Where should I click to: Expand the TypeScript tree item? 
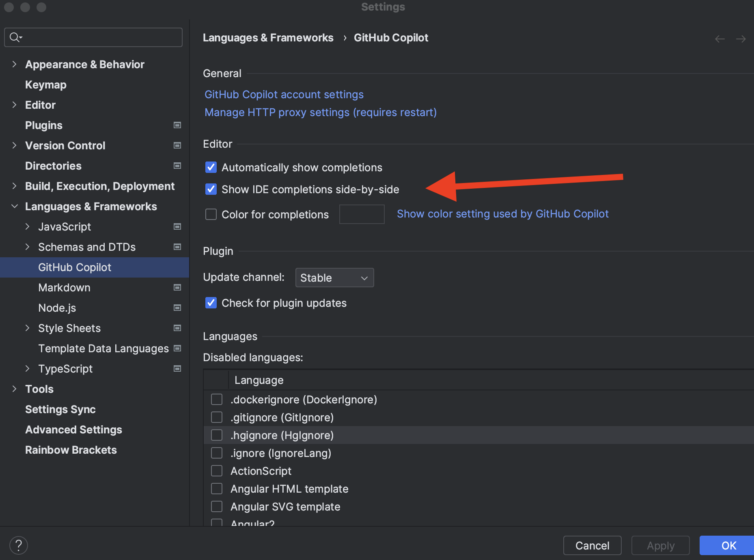tap(28, 368)
